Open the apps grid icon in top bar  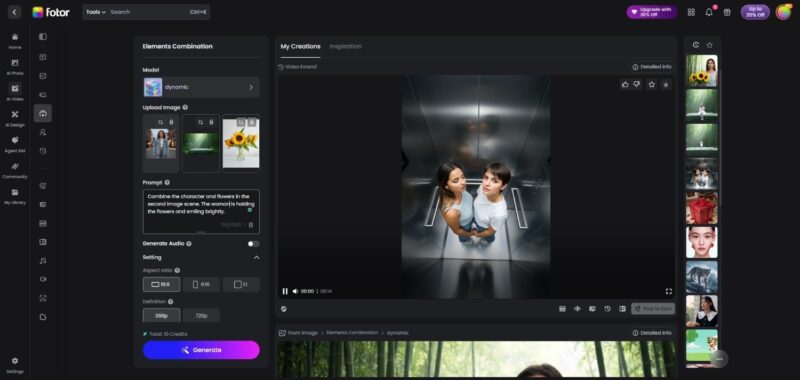691,12
